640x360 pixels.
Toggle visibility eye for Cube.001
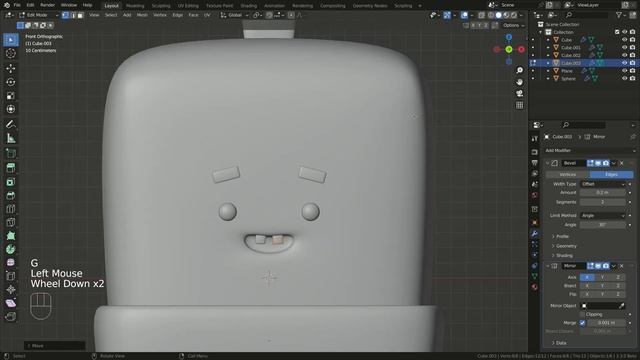tap(624, 47)
